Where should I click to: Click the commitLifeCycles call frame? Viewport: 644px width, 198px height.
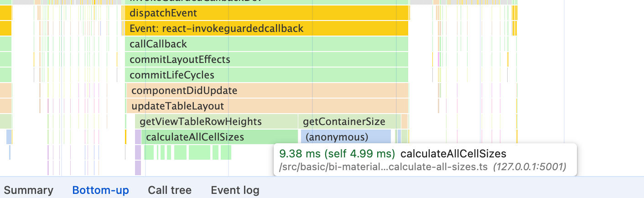[x=266, y=75]
